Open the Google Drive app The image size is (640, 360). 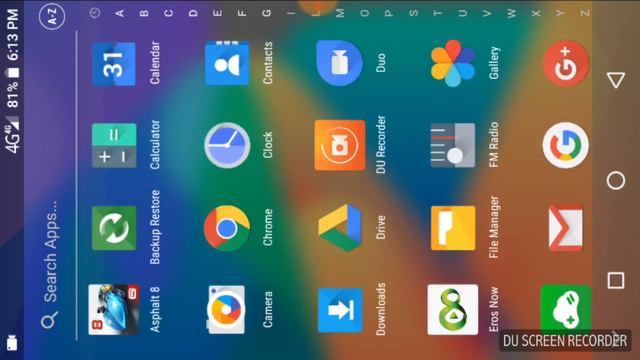[340, 228]
